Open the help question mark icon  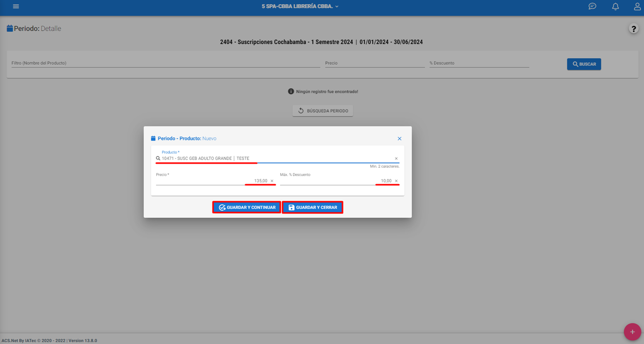click(x=633, y=29)
